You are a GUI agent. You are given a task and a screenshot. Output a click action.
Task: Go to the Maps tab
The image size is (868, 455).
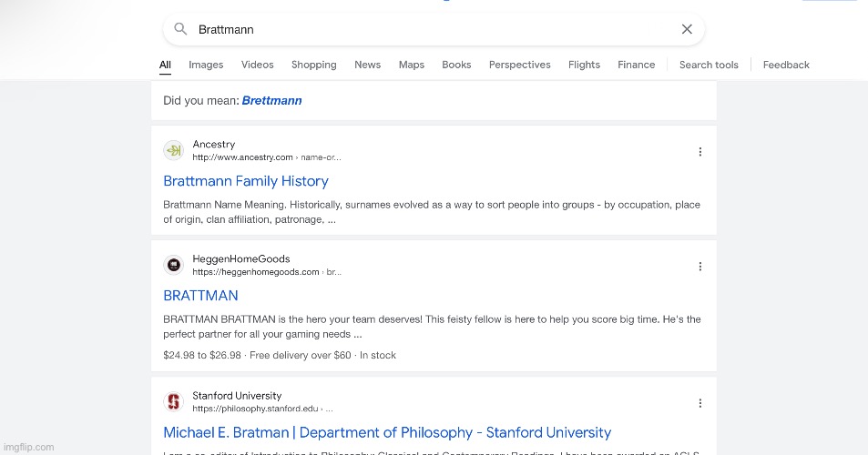(x=411, y=65)
